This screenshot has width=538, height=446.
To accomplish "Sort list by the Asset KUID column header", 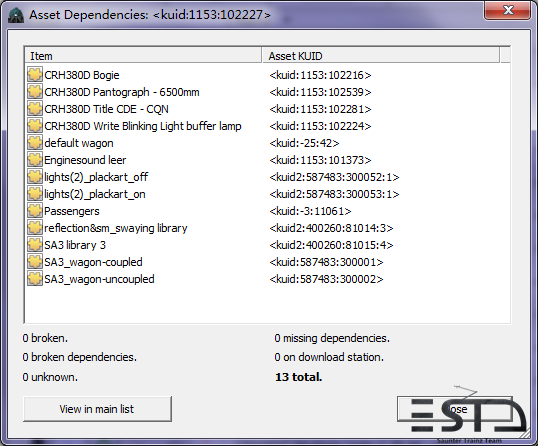I will pyautogui.click(x=381, y=56).
